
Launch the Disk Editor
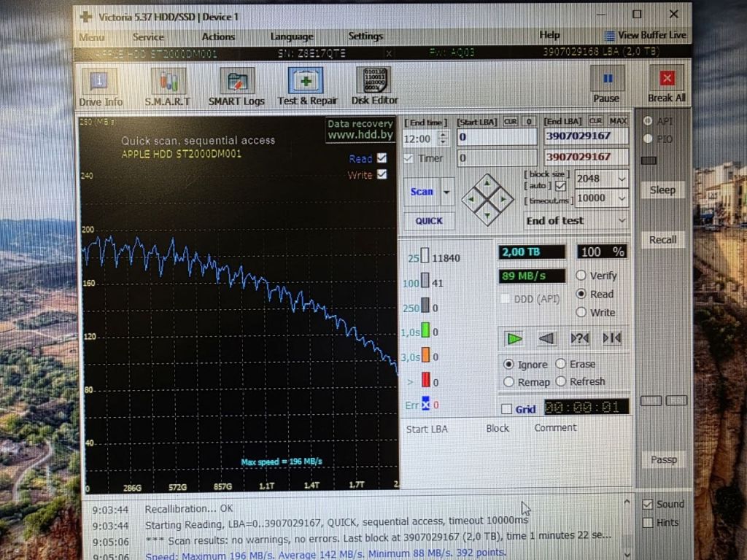[374, 87]
